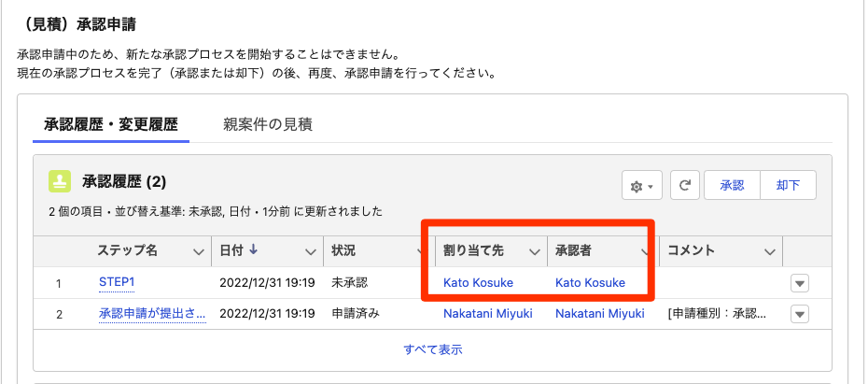The width and height of the screenshot is (868, 384).
Task: Click date cell in 承認申請が提出さ... row
Action: (267, 314)
